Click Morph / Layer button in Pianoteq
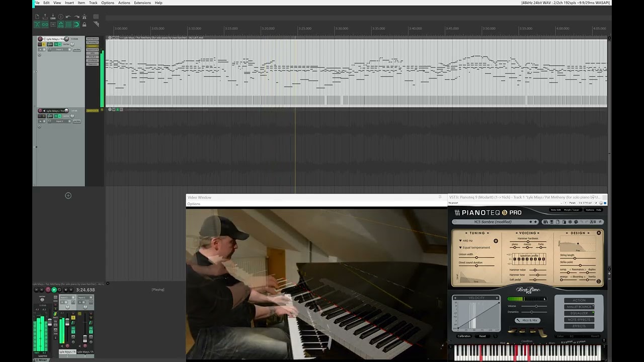Image resolution: width=644 pixels, height=362 pixels. pos(572,210)
